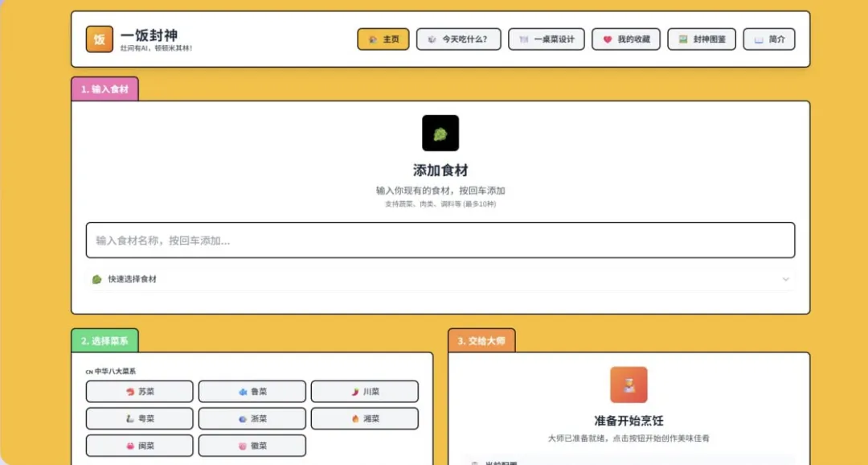
Task: Expand the 快速选择食材 section
Action: click(133, 279)
